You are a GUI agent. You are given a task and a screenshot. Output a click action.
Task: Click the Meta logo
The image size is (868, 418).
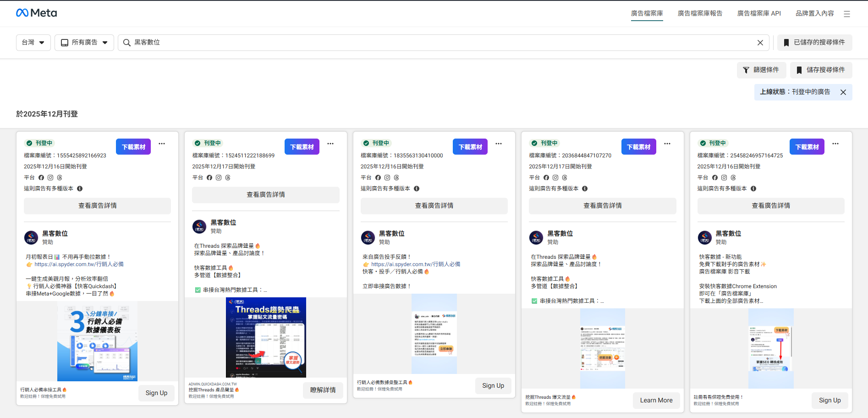click(37, 13)
